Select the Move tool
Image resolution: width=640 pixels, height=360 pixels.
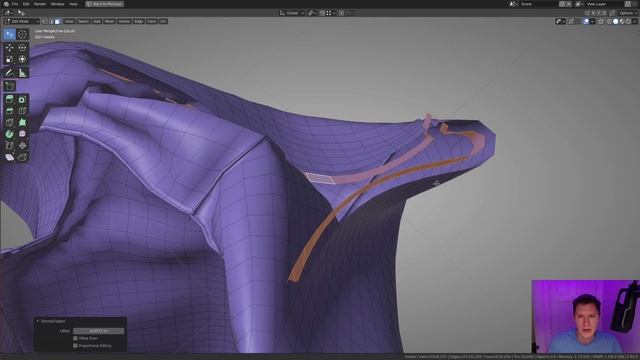click(x=9, y=48)
